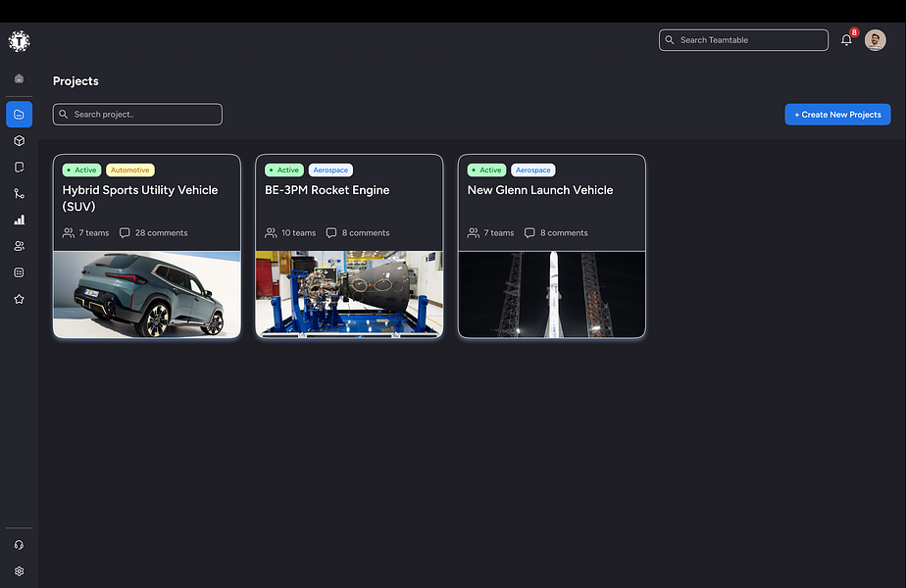Open the star favorites sidebar icon
Screen dimensions: 906x588
point(19,299)
